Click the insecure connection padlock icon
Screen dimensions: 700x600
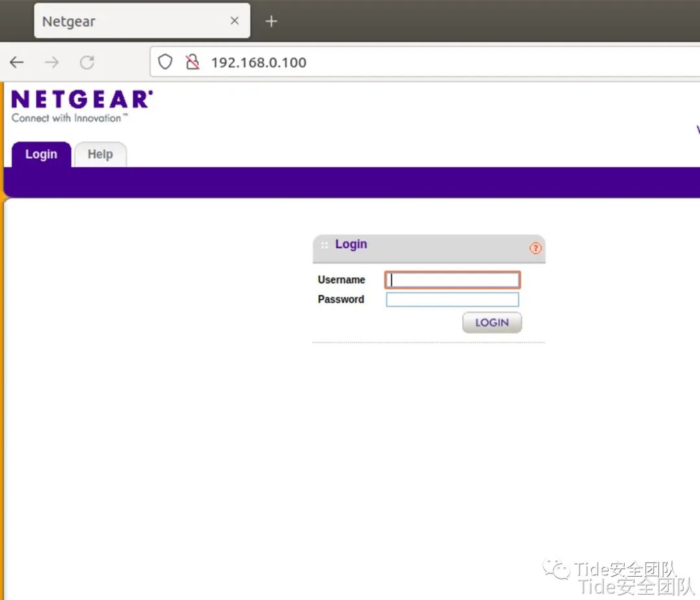[x=192, y=62]
